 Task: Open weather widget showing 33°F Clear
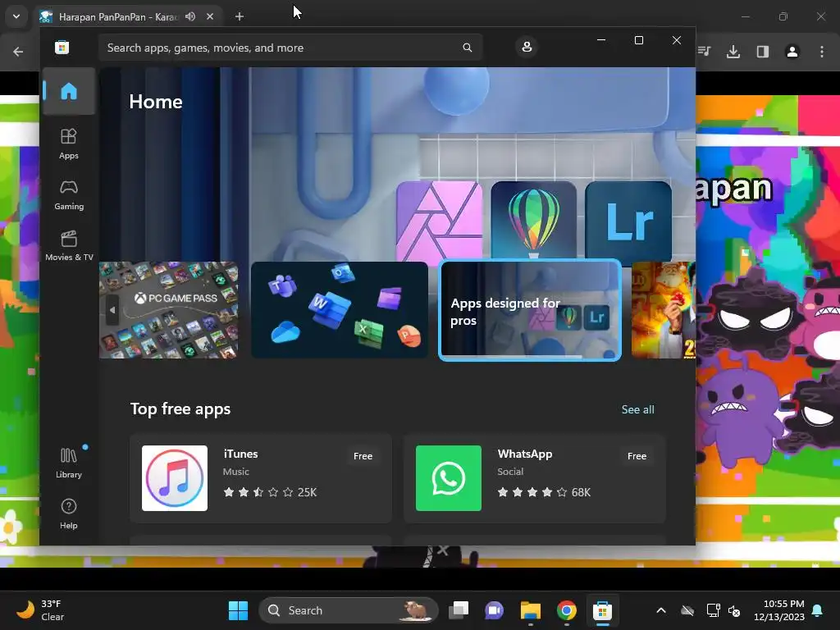(x=40, y=610)
